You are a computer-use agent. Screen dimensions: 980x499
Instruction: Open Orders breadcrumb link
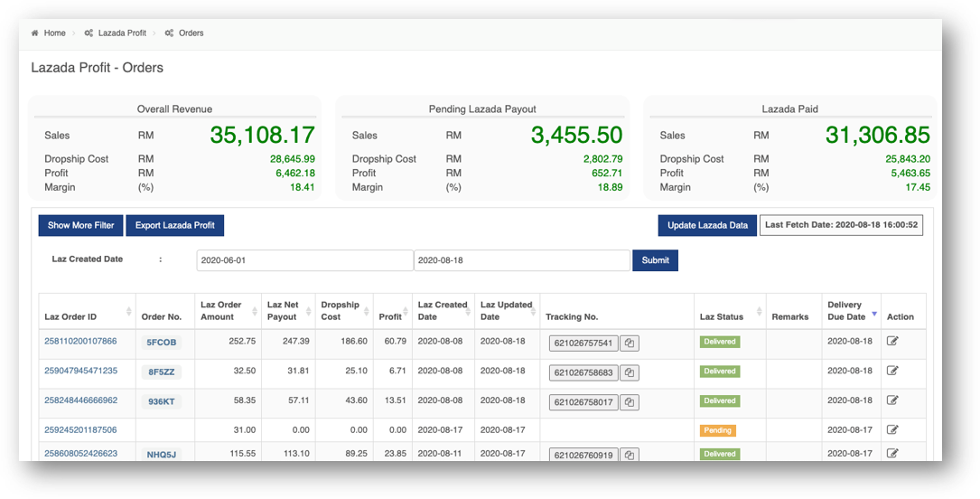[191, 33]
